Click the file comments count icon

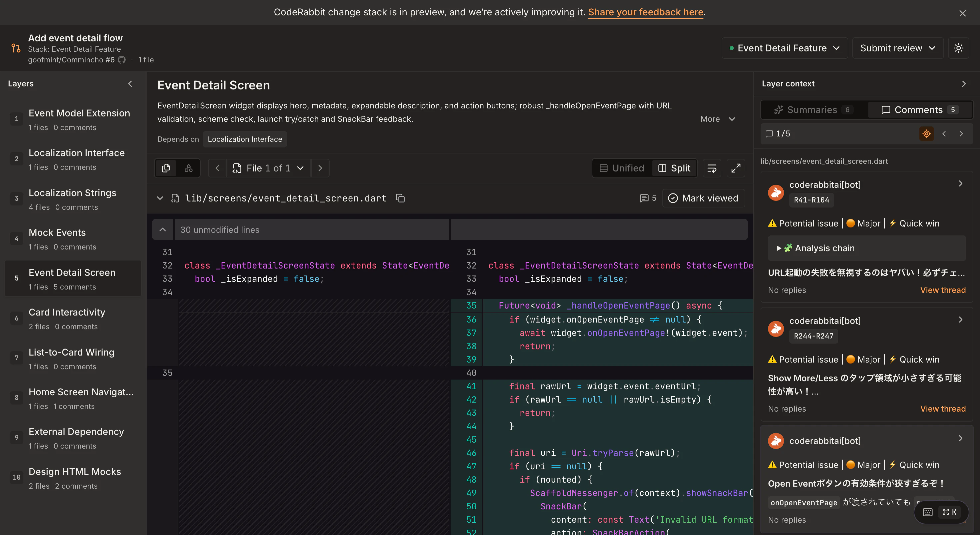[x=647, y=198]
